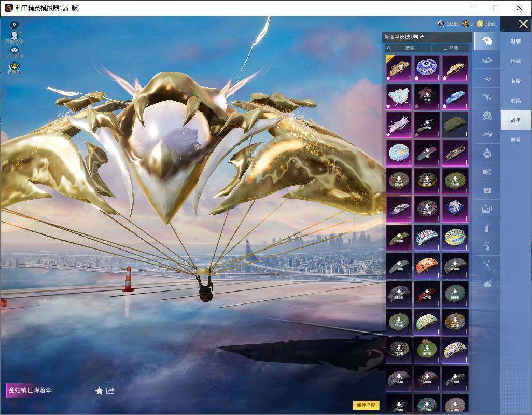Click the gold coin balance 5645

(x=486, y=24)
